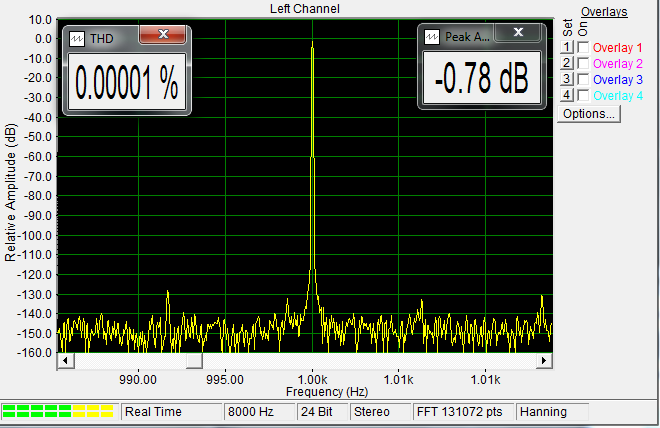Click the FFT 131072 pts status field
Screen dimensions: 660x428
pyautogui.click(x=464, y=412)
